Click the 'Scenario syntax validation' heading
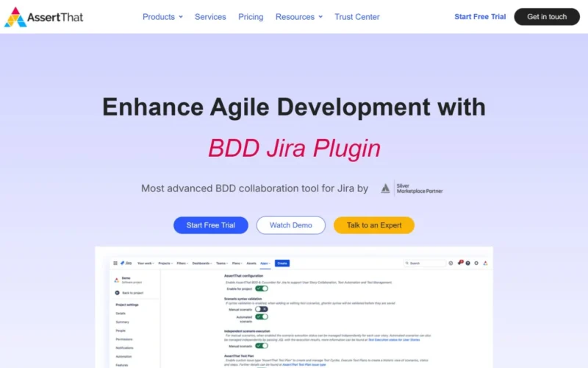Screen dimensions: 588x368 click(243, 299)
